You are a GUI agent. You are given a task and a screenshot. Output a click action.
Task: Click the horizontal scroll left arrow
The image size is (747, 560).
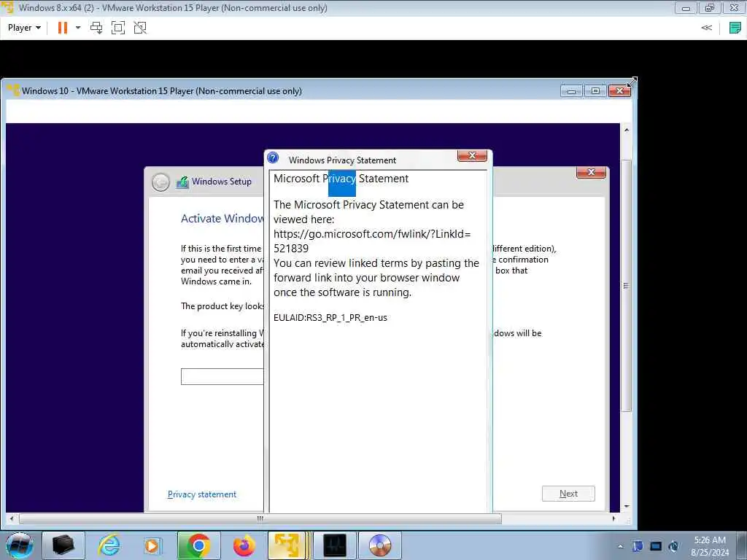point(12,518)
